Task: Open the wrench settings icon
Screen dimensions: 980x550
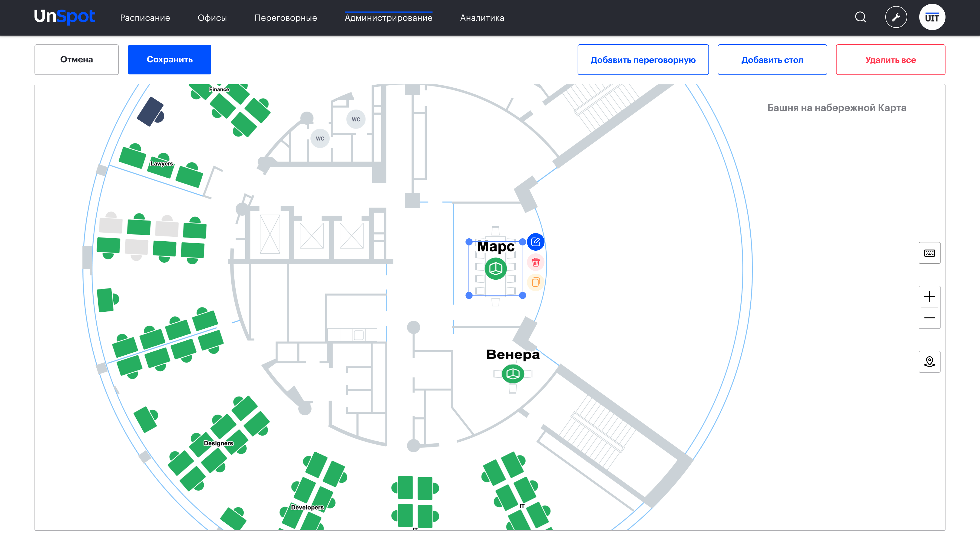Action: click(896, 18)
